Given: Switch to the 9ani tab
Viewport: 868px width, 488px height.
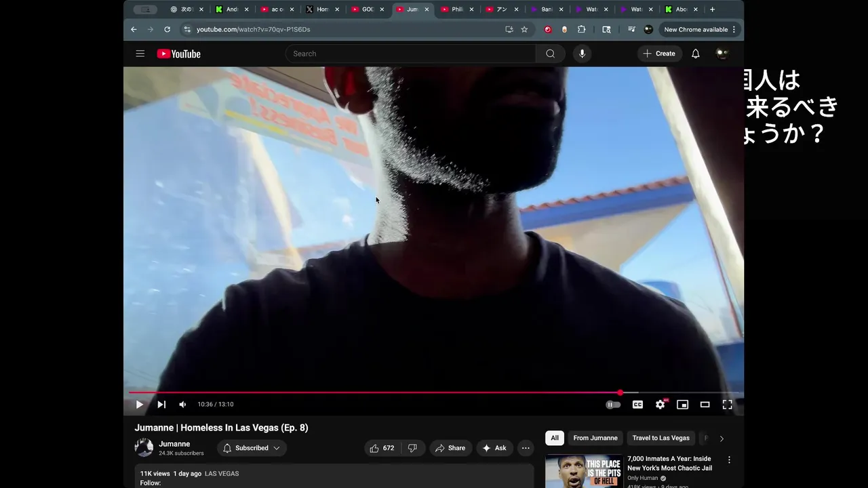Looking at the screenshot, I should click(x=545, y=9).
